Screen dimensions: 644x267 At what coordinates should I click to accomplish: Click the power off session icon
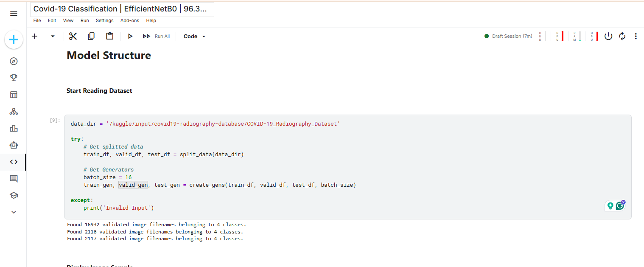pos(608,36)
